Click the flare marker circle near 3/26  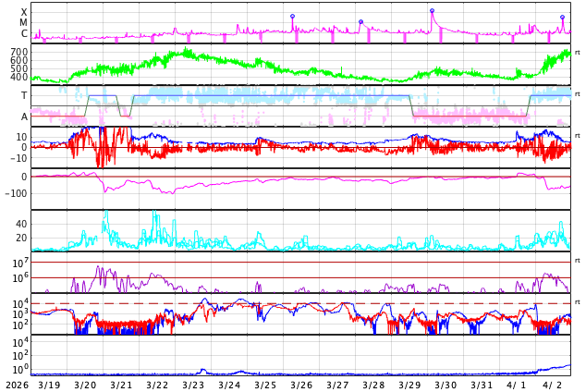[x=293, y=17]
